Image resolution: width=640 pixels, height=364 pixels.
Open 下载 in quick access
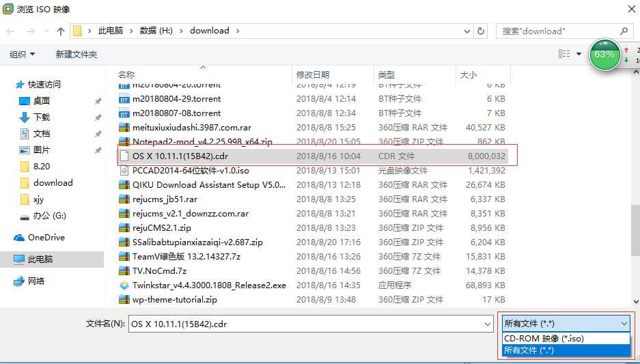pyautogui.click(x=41, y=117)
